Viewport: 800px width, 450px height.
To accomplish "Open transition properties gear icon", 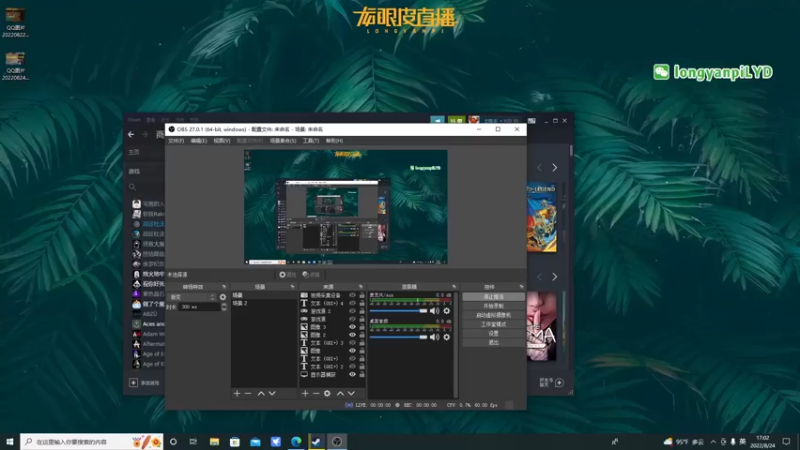I will tap(223, 297).
